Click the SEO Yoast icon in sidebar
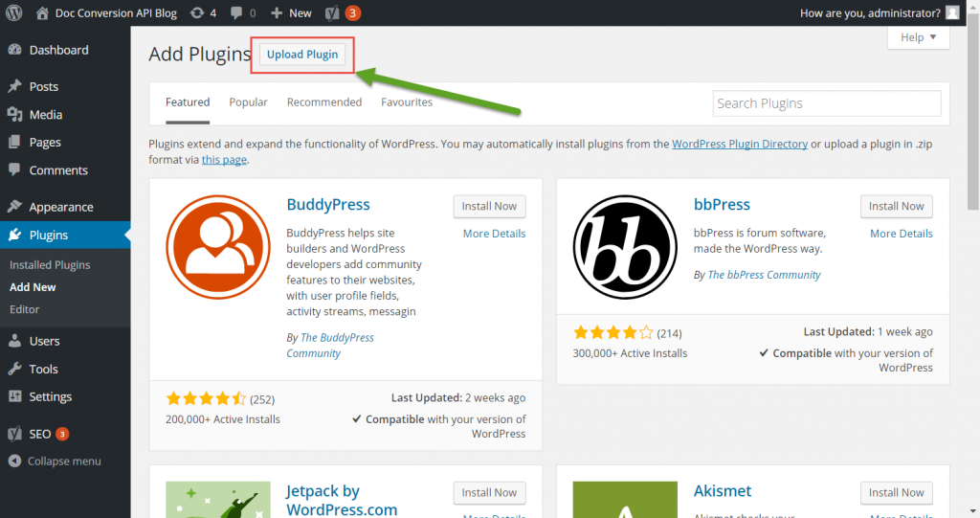Viewport: 980px width, 518px height. coord(15,434)
